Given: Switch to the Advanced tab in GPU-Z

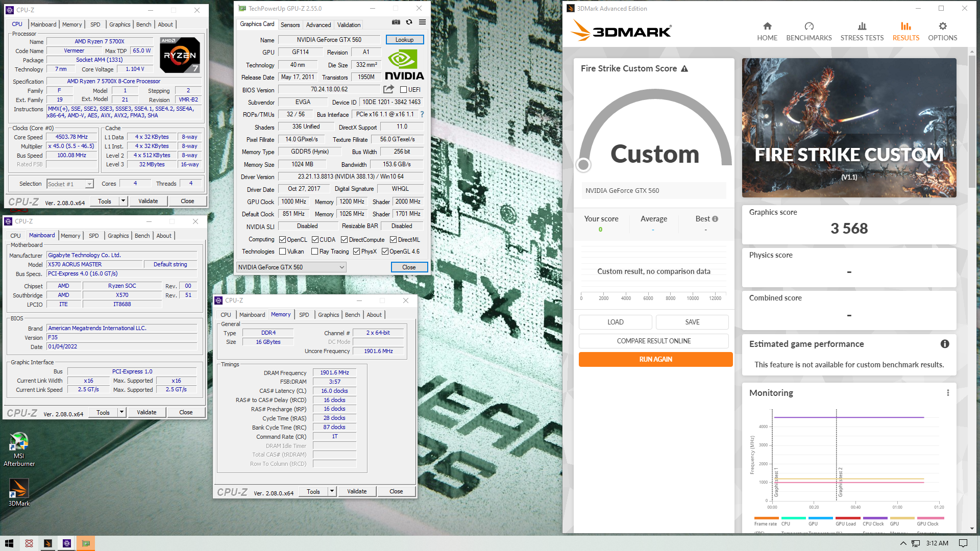Looking at the screenshot, I should coord(318,24).
